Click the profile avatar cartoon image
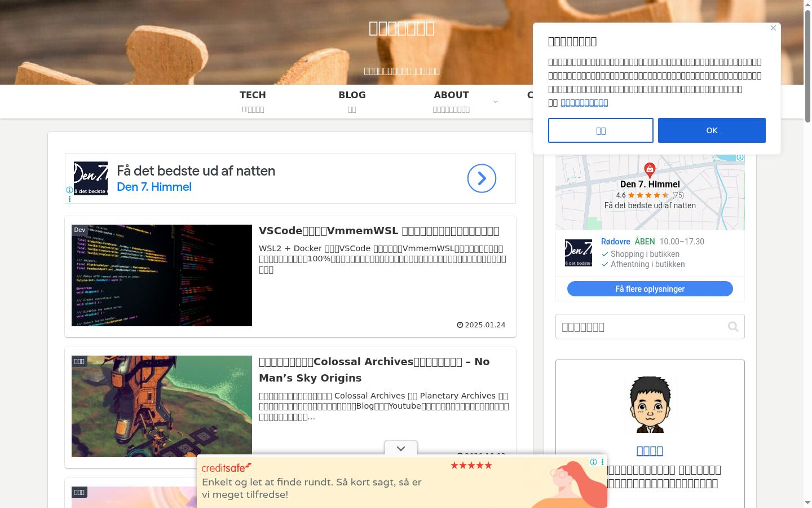This screenshot has width=812, height=508. 650,405
